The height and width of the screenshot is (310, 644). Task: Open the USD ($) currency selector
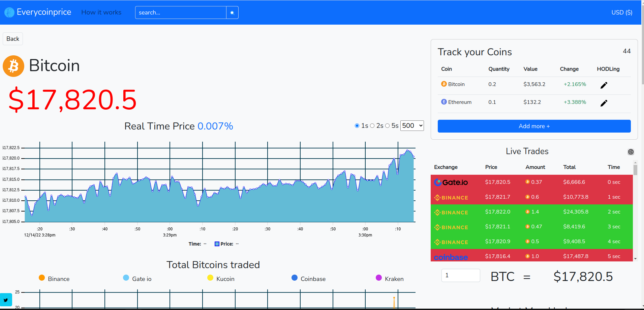[x=622, y=12]
